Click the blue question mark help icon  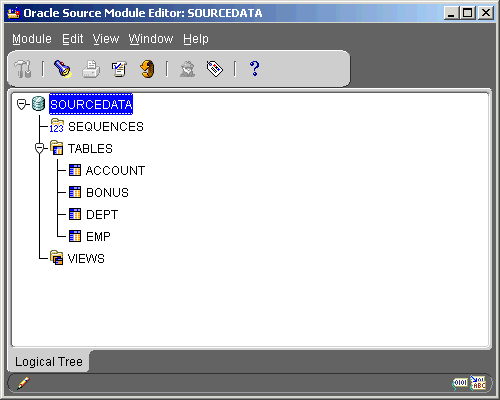[254, 69]
